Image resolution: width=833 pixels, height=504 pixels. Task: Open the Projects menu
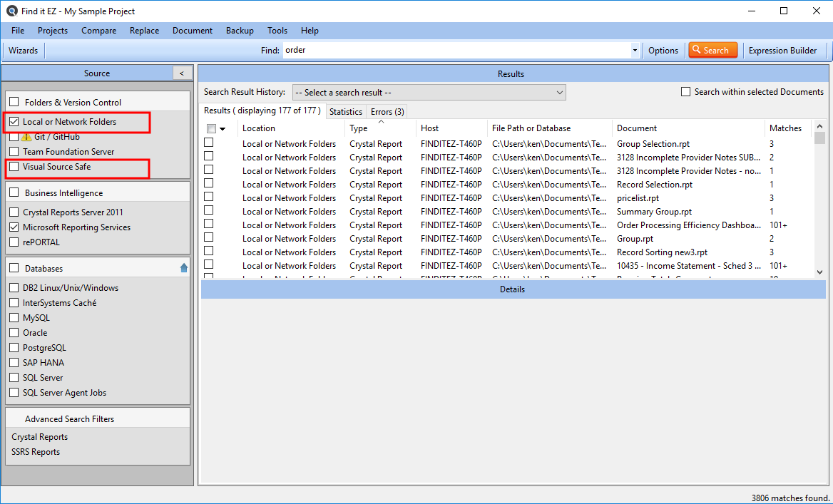(53, 30)
